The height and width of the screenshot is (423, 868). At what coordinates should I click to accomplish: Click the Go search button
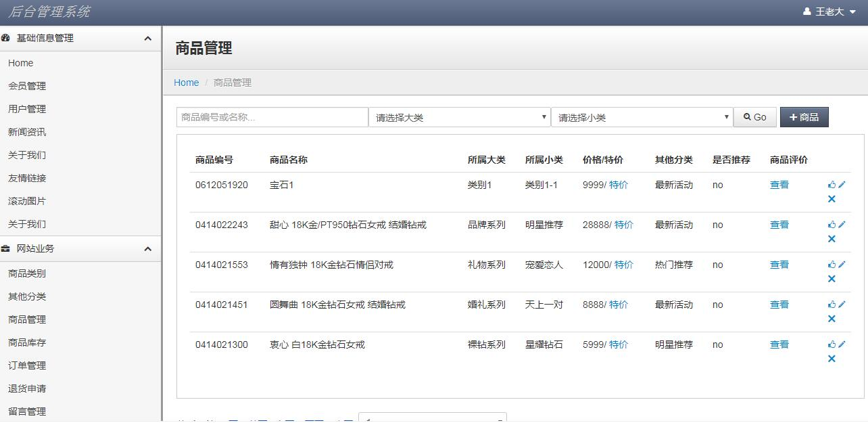point(754,117)
